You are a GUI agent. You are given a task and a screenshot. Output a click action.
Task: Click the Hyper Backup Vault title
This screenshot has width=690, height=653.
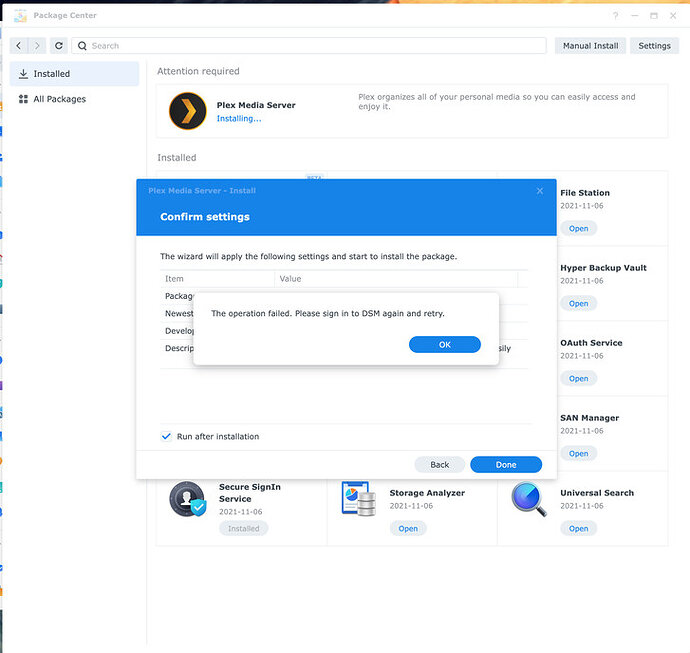603,268
